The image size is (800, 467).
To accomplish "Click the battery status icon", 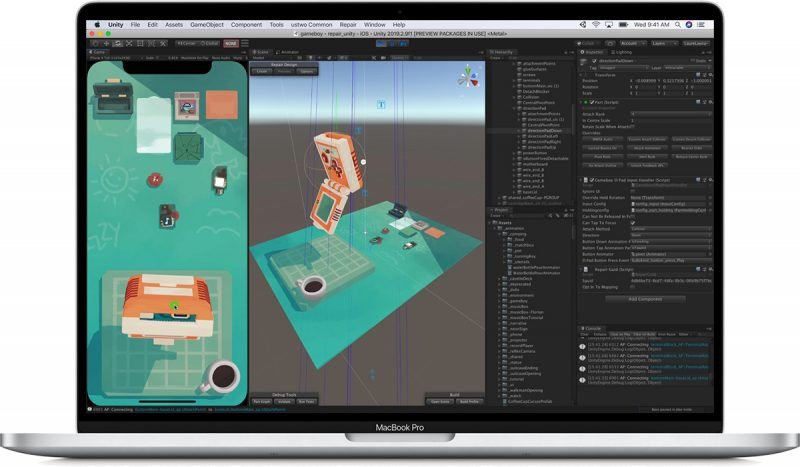I will (623, 24).
